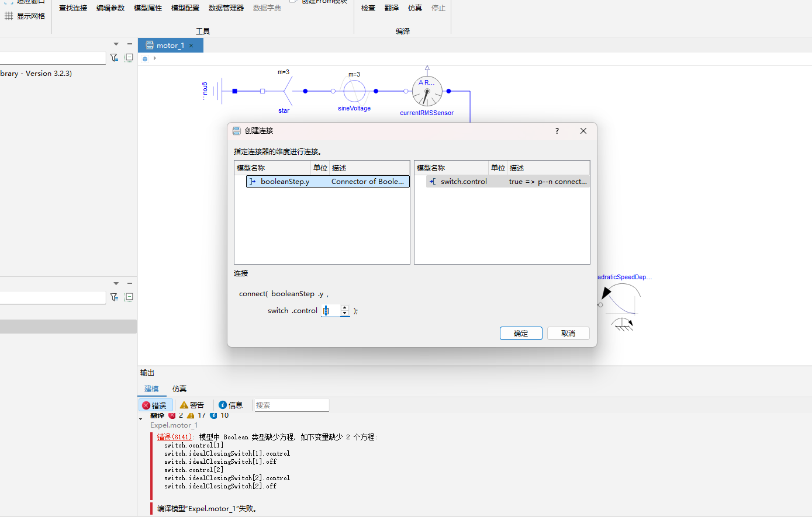This screenshot has width=812, height=517.
Task: Toggle the 错误 error filter
Action: pyautogui.click(x=154, y=405)
